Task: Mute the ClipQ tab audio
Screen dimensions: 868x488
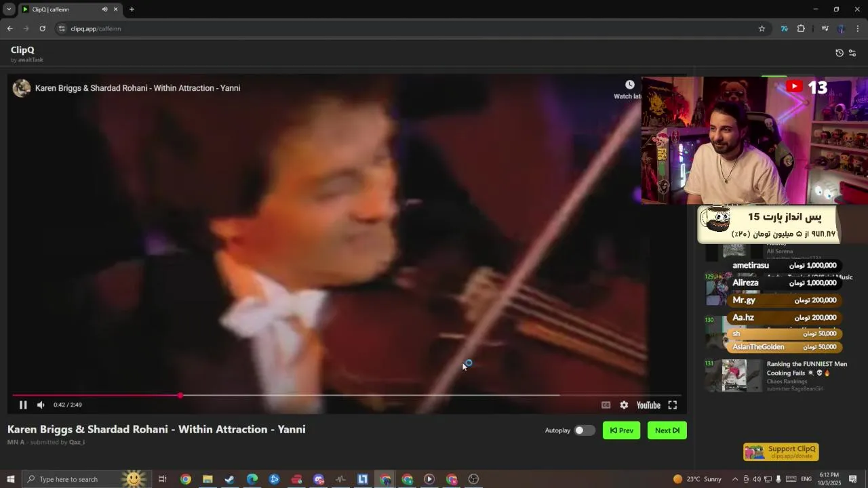Action: click(x=104, y=9)
